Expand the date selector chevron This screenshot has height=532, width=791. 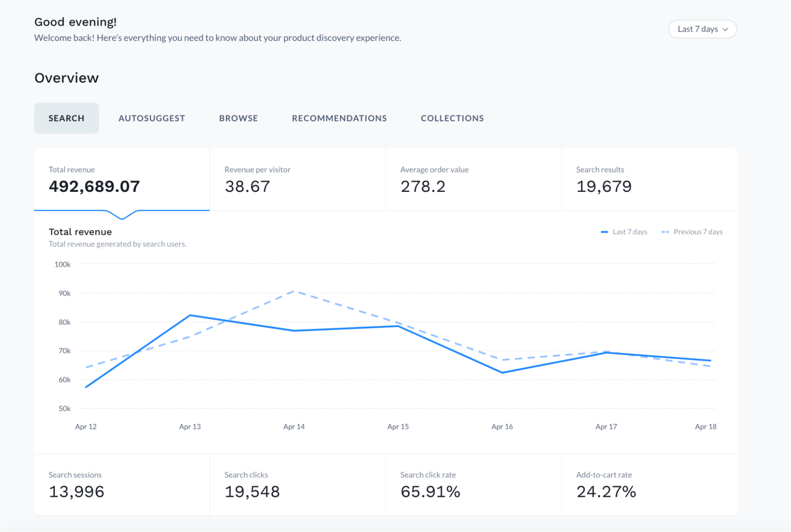pyautogui.click(x=725, y=29)
